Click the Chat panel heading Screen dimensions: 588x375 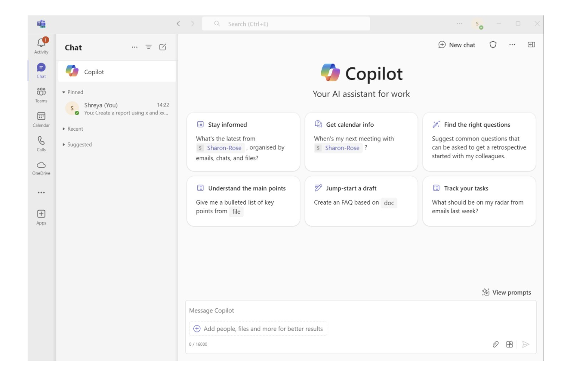[x=73, y=47]
